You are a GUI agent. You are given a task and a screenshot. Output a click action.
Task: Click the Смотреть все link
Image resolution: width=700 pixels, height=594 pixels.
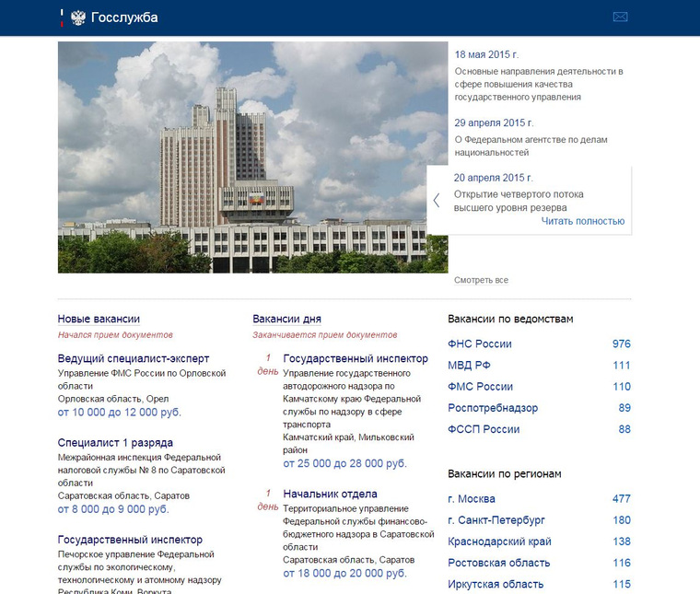click(481, 280)
